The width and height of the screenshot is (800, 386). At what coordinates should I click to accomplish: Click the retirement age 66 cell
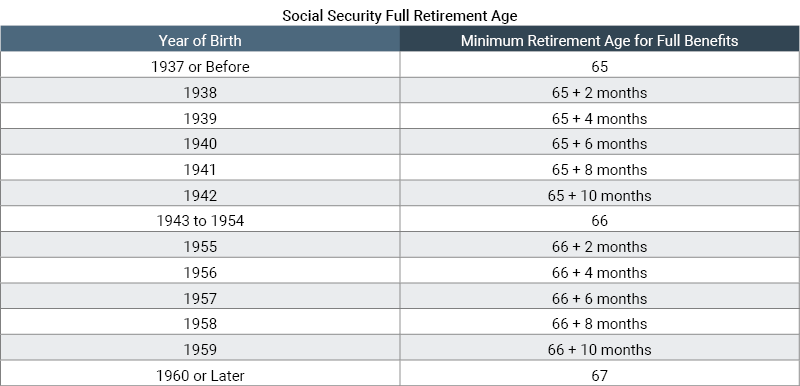click(x=599, y=221)
